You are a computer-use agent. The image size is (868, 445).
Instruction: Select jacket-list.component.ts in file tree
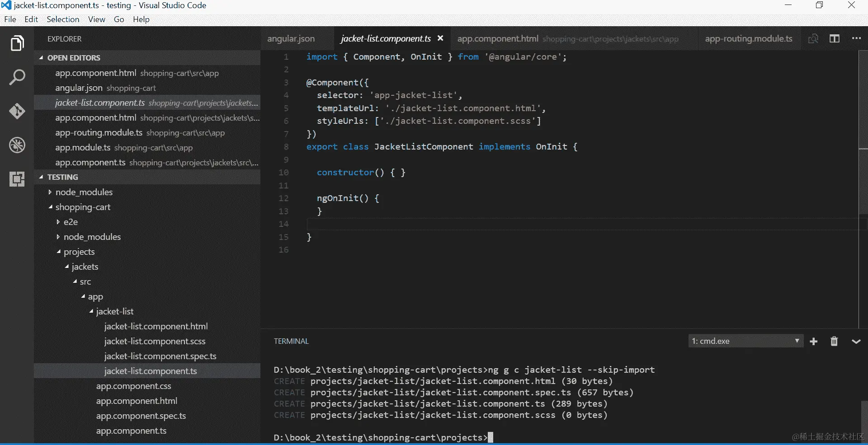click(x=147, y=371)
